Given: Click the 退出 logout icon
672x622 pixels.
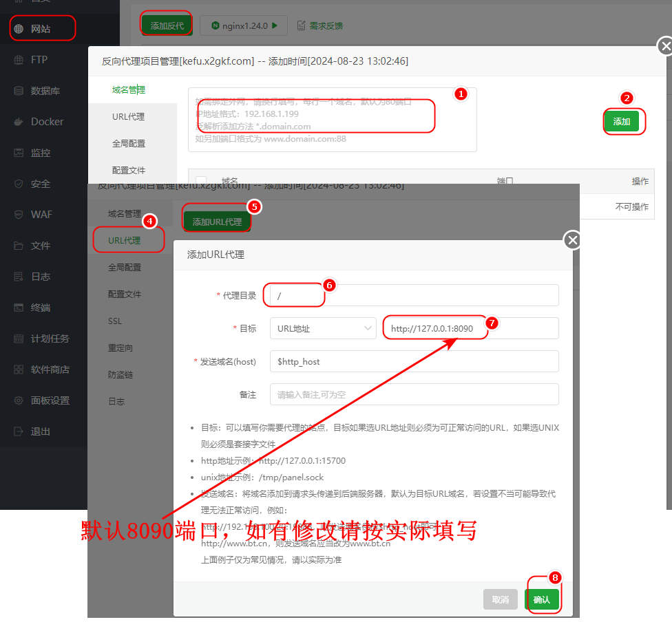Looking at the screenshot, I should [19, 431].
